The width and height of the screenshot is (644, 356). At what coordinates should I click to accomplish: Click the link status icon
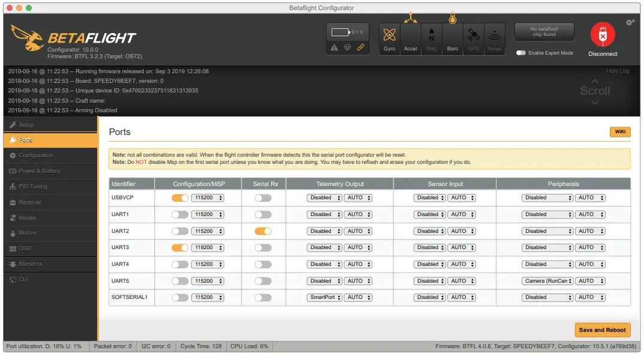click(360, 47)
